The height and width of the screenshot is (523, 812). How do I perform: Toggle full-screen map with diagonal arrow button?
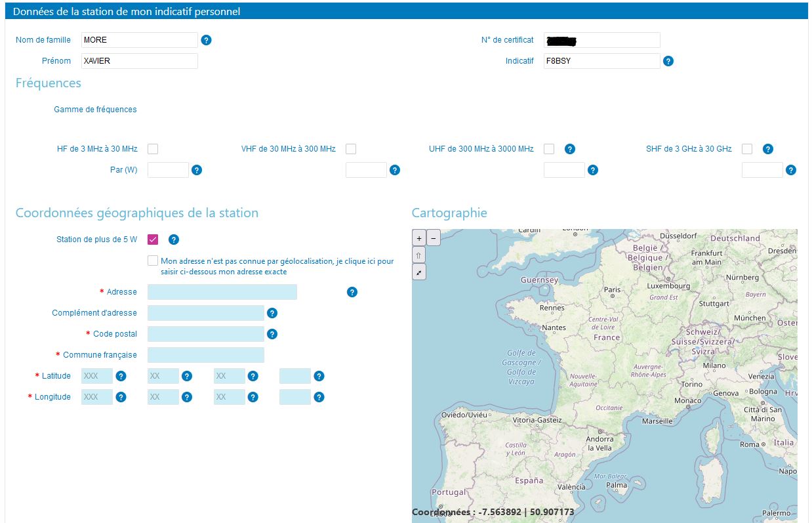coord(419,272)
